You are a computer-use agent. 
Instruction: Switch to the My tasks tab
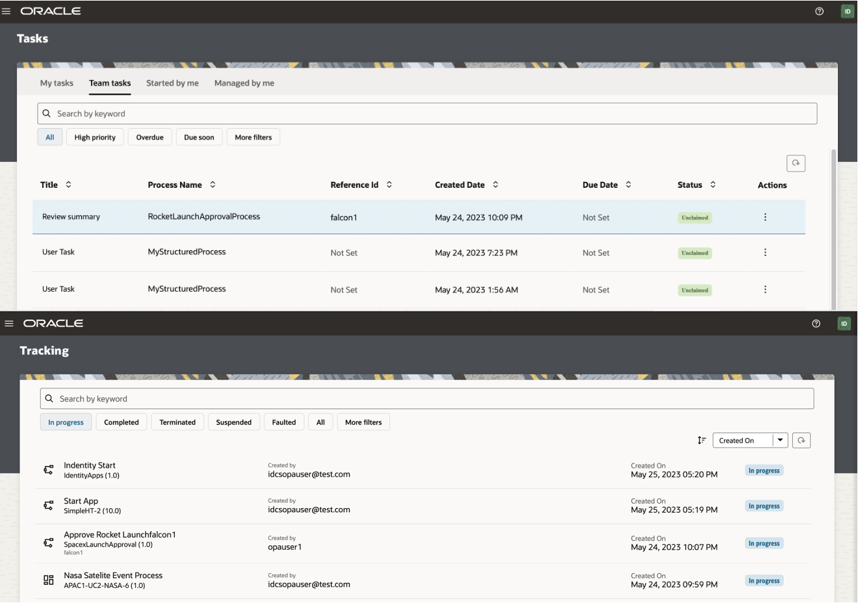[57, 83]
